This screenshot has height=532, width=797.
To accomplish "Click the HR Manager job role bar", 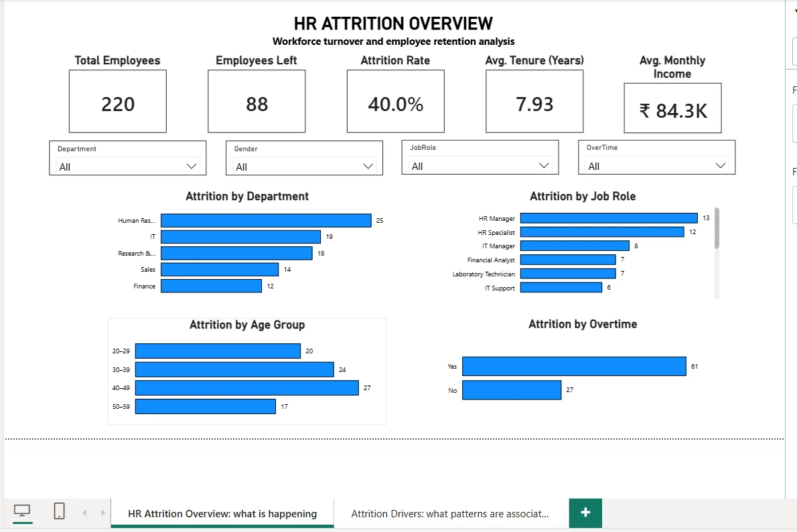I will click(x=609, y=218).
